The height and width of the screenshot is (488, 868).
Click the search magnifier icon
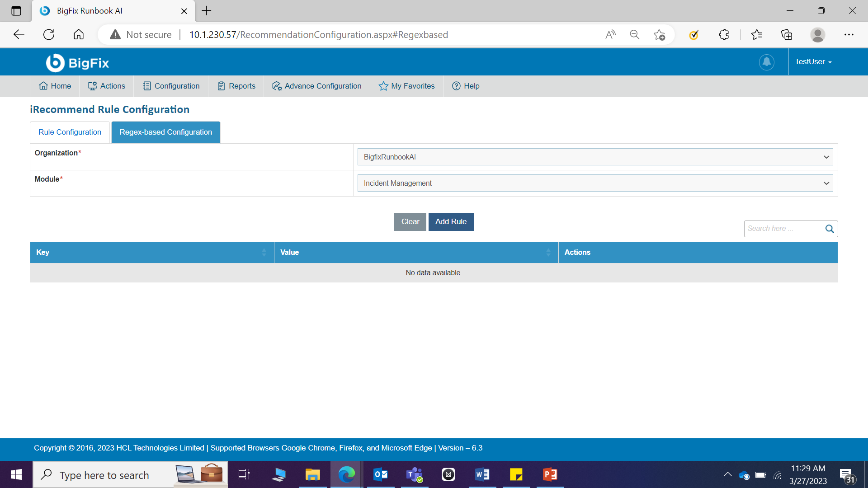[x=830, y=229]
